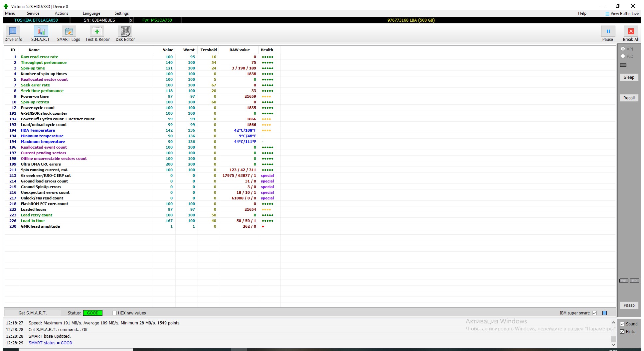Open View Buffer Live
Screen dimensions: 644x351
tap(622, 14)
